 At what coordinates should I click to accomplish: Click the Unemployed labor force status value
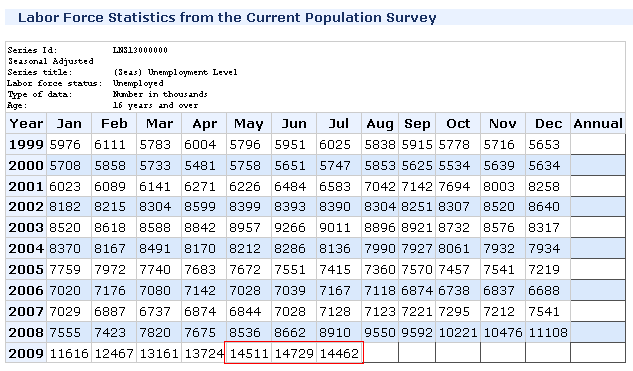click(138, 83)
